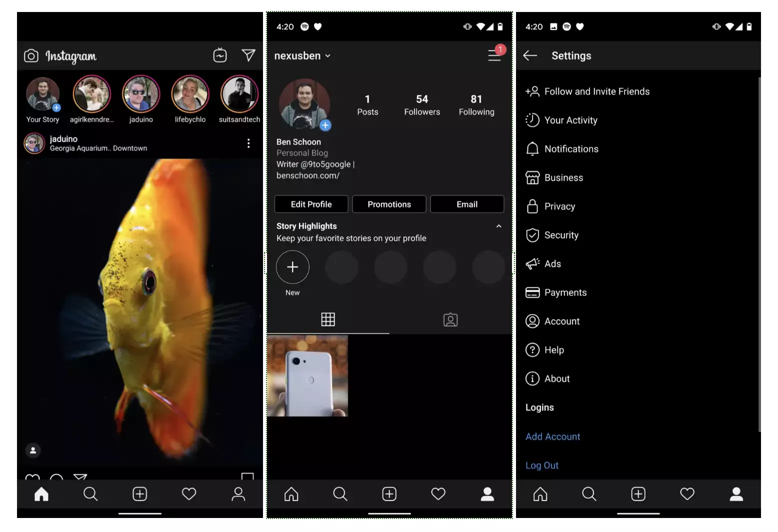
Task: Open the three-dot menu on jaduino's post
Action: click(x=248, y=143)
